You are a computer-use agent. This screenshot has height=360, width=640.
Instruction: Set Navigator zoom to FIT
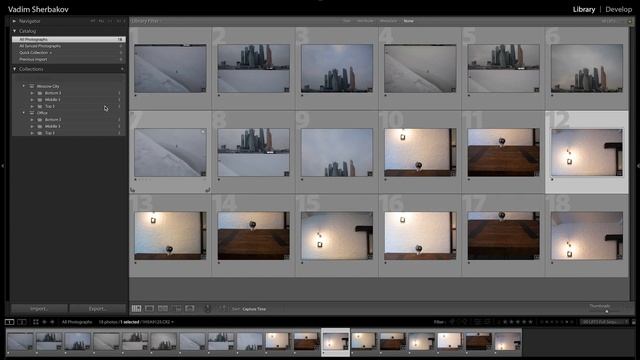93,21
